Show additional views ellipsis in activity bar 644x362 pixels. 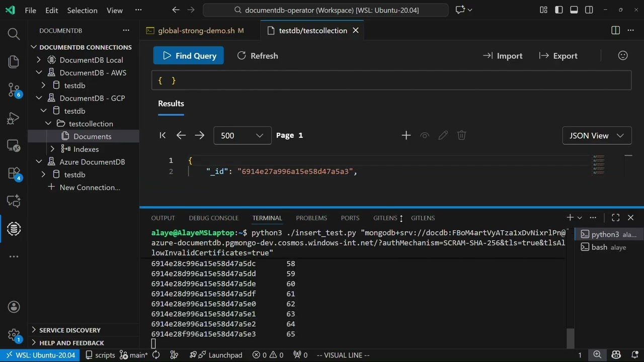click(14, 257)
